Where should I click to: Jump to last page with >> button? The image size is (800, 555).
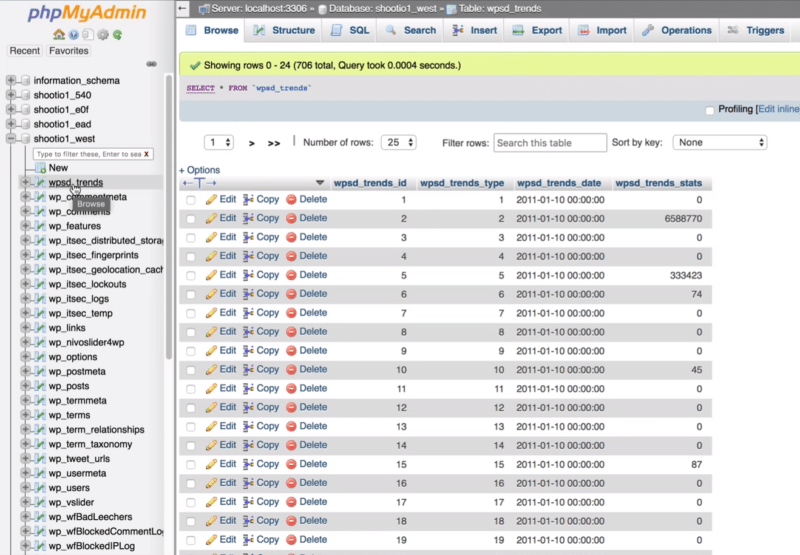pyautogui.click(x=274, y=143)
